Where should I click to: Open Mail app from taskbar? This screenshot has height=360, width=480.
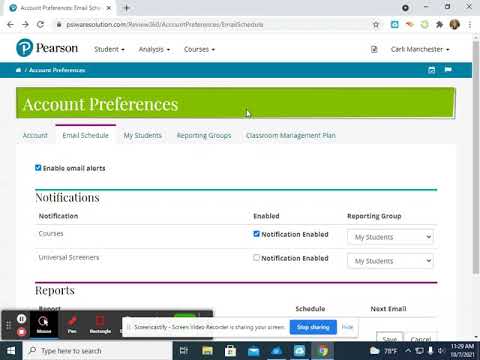[254, 351]
